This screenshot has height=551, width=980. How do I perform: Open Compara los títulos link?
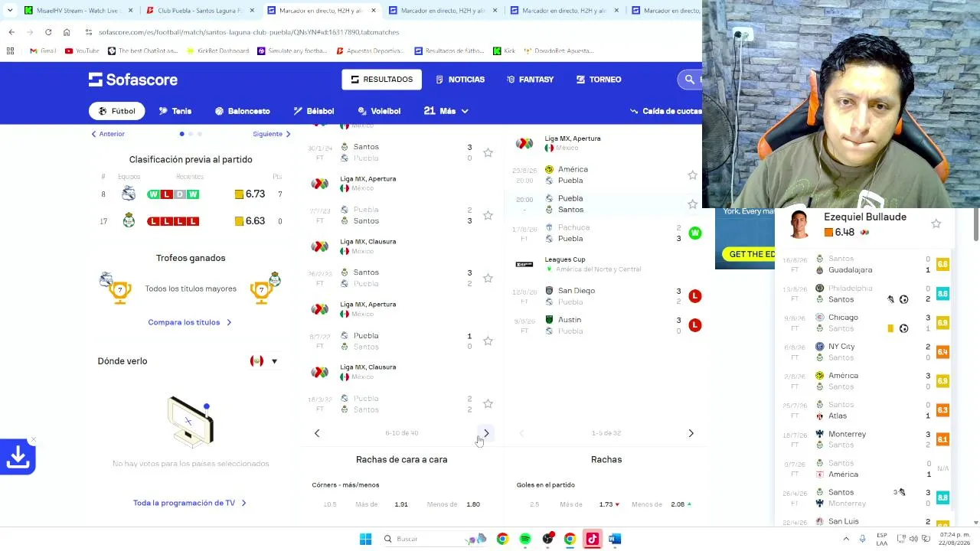point(190,322)
